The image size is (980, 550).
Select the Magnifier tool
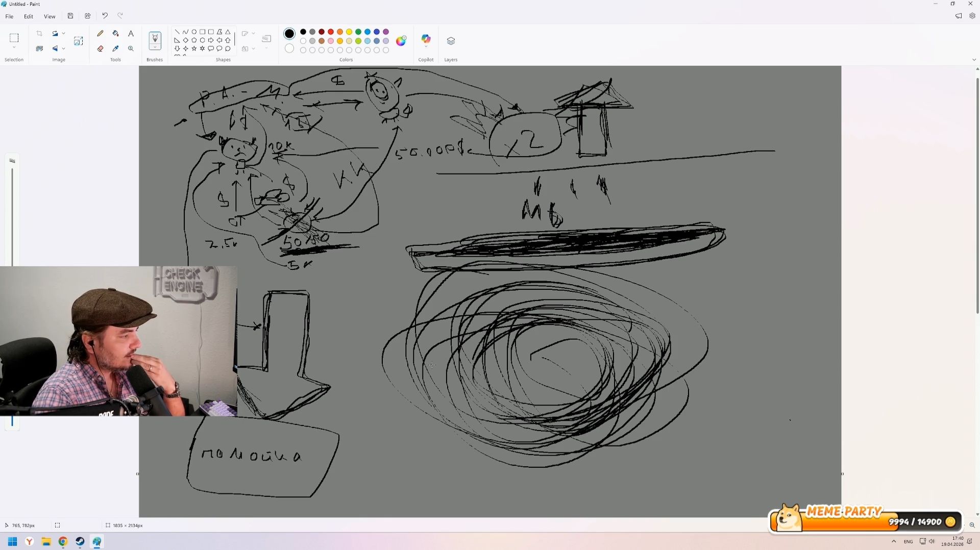(131, 48)
